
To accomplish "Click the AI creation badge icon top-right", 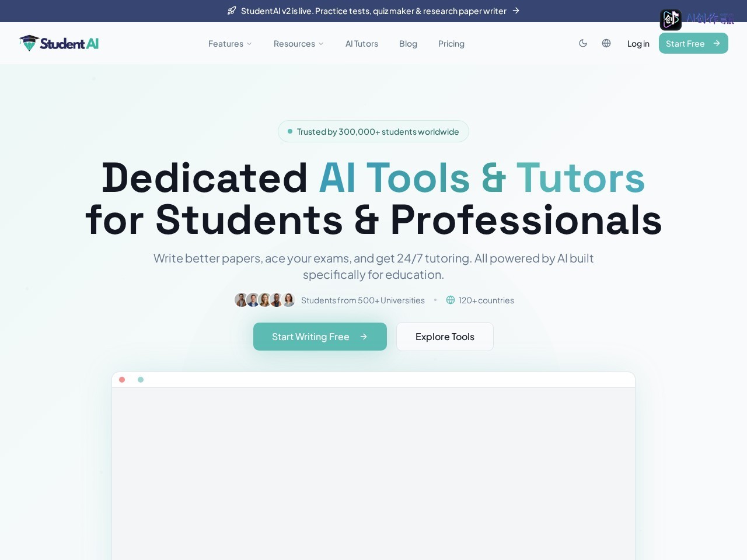I will point(671,20).
